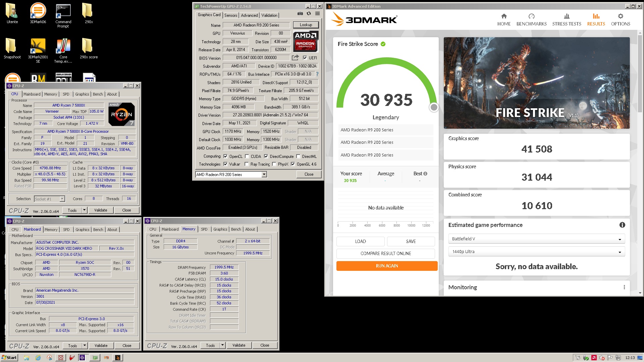Open the Tools dropdown arrow in CPU-Z Mainboard window

(85, 346)
